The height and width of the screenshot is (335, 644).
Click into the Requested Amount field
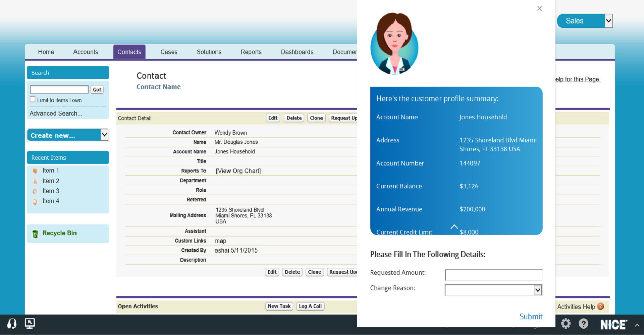[x=493, y=275]
